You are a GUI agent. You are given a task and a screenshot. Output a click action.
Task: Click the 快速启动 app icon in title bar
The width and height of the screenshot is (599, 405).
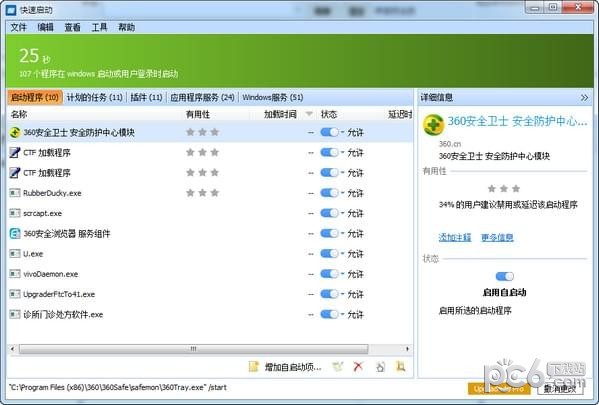[11, 10]
